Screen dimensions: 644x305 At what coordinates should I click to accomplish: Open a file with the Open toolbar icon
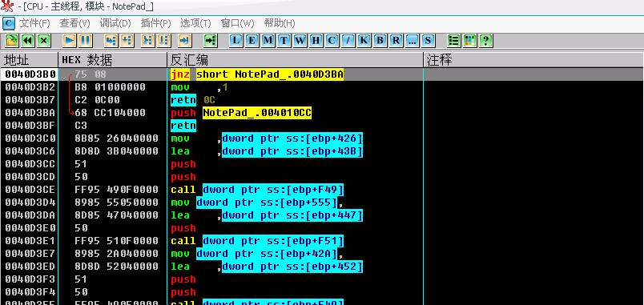12,40
